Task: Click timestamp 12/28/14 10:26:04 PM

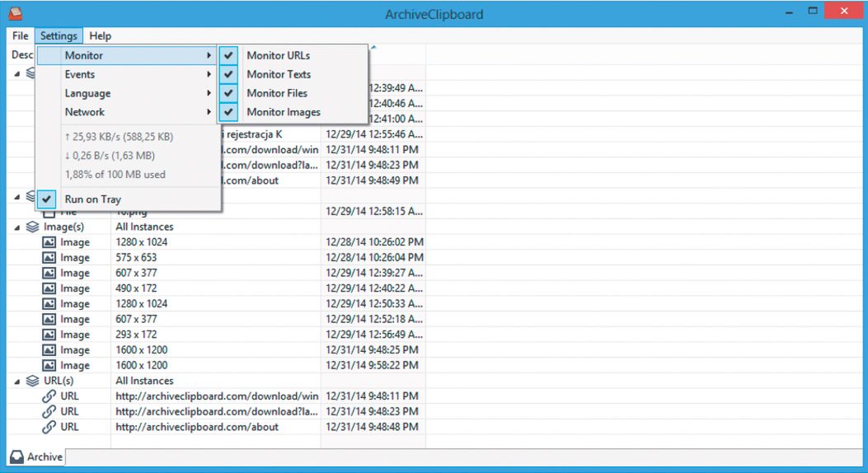Action: pos(375,258)
